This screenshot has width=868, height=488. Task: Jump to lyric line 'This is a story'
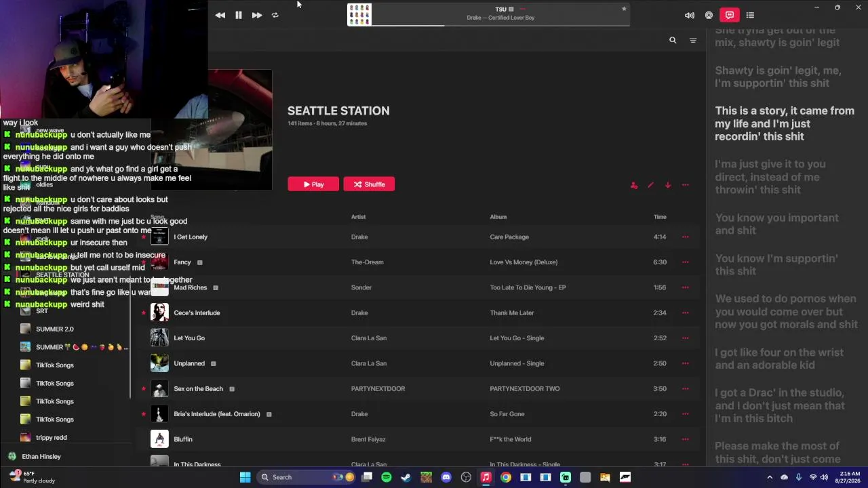(x=785, y=124)
